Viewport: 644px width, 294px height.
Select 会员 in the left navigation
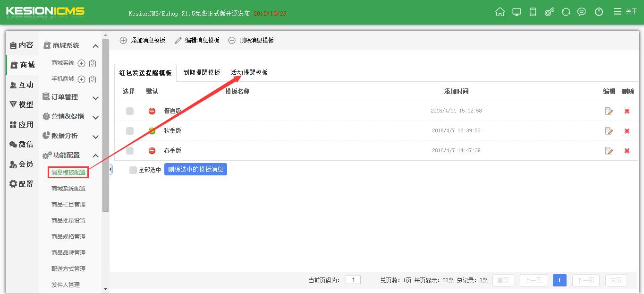click(22, 164)
